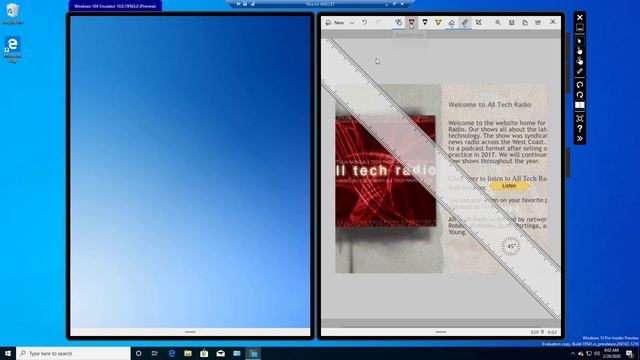640x360 pixels.
Task: Click the ruler's 45° angle indicator
Action: [511, 247]
